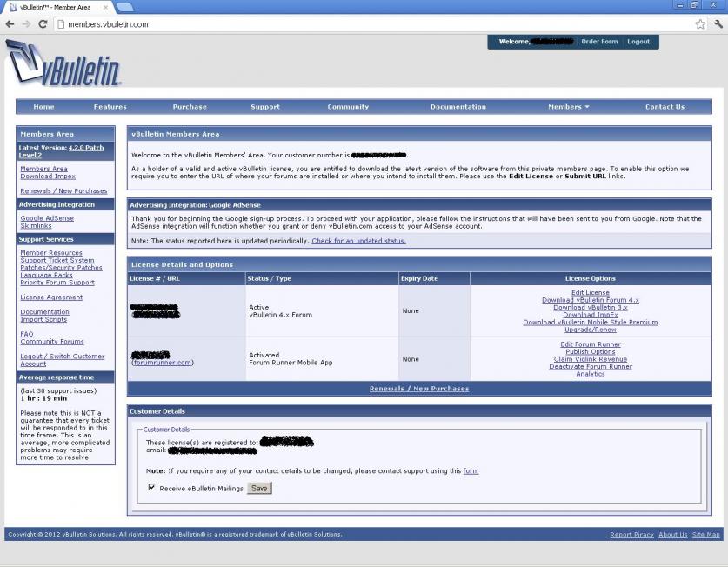Viewport: 728px width, 567px height.
Task: Open Support in the navigation bar
Action: click(x=265, y=107)
